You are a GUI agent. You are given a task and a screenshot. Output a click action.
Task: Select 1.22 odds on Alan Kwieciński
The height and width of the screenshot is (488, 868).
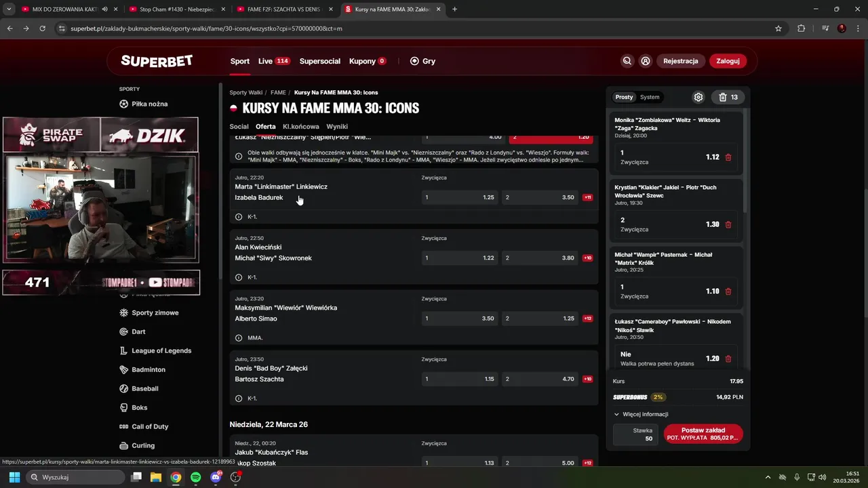point(460,258)
